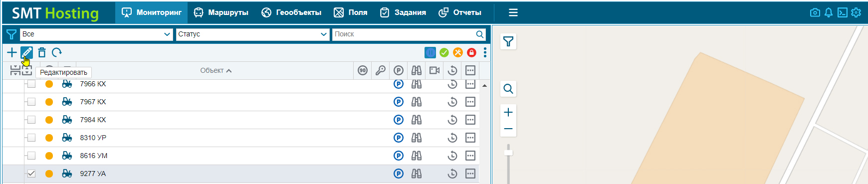
Task: Open the Задания tab
Action: click(x=403, y=12)
